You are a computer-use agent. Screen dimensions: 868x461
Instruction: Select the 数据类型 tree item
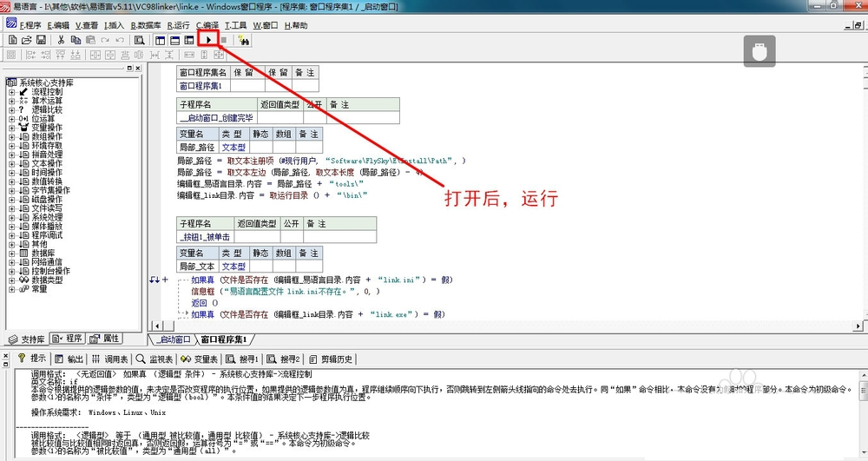47,280
